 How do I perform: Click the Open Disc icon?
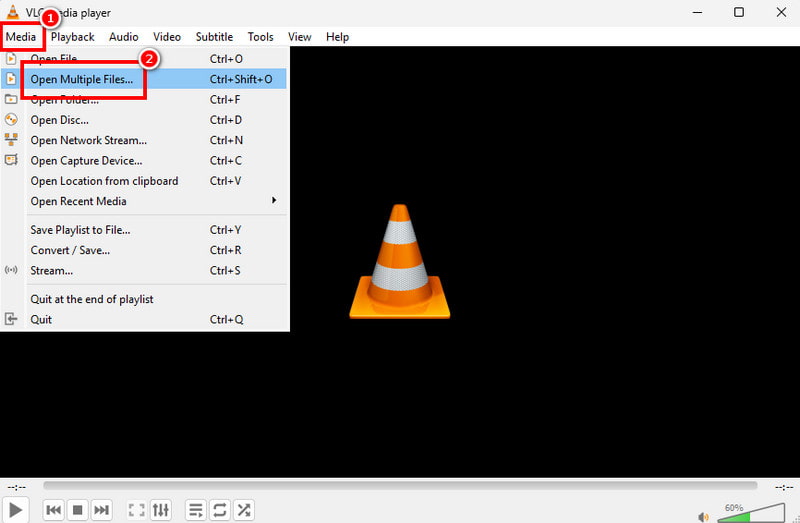pos(11,120)
